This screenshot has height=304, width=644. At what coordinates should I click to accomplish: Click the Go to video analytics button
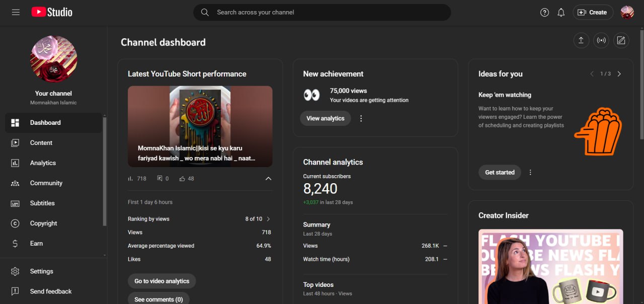[162, 281]
